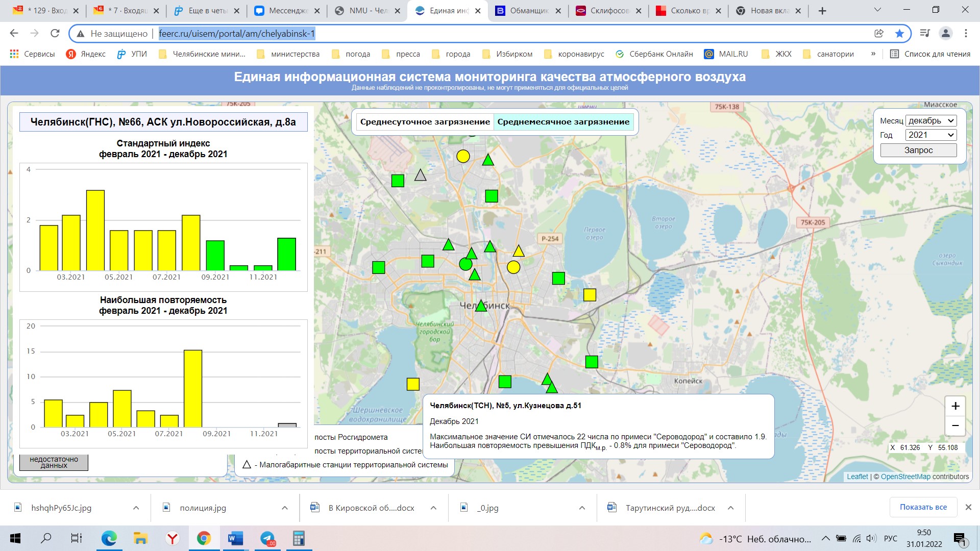Expand options for _0.jpg download
This screenshot has width=980, height=551.
pyautogui.click(x=582, y=508)
